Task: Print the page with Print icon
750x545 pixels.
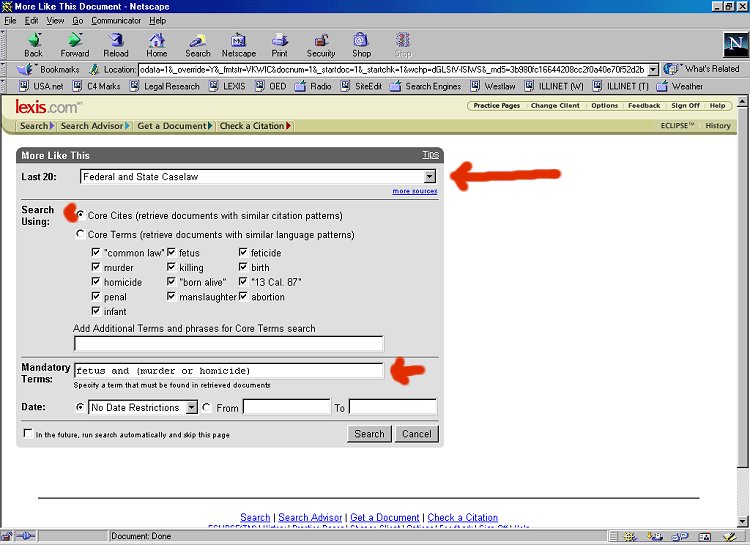Action: [x=279, y=45]
